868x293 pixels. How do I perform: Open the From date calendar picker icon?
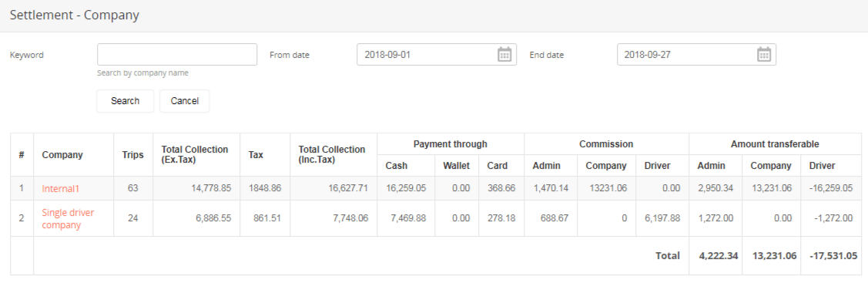tap(504, 54)
